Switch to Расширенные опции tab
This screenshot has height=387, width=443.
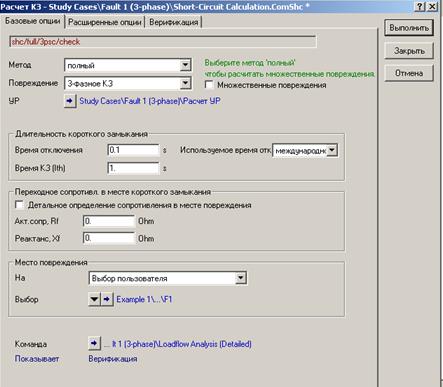point(105,22)
